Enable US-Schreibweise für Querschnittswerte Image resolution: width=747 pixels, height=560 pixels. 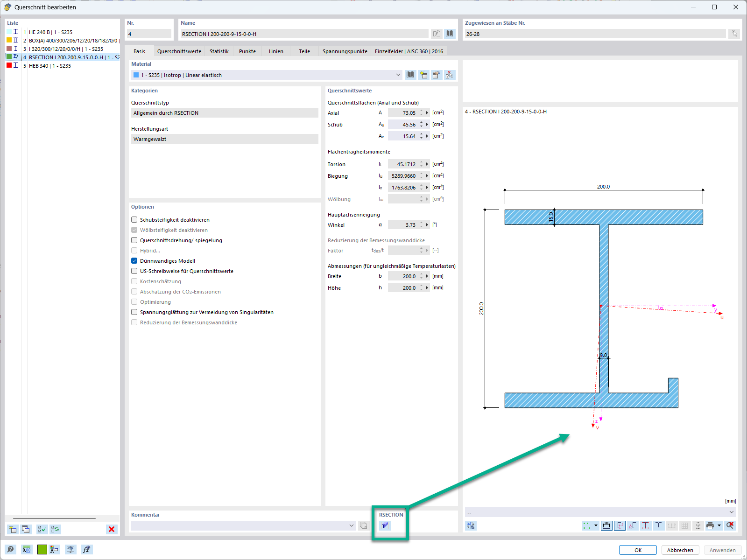pyautogui.click(x=134, y=271)
